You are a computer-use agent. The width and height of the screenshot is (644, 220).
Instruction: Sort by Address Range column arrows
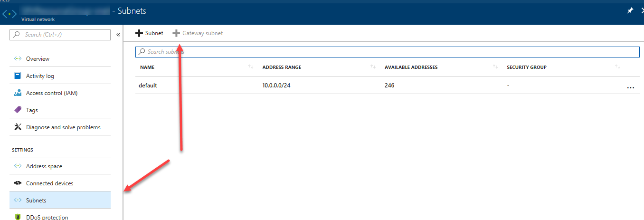[373, 67]
